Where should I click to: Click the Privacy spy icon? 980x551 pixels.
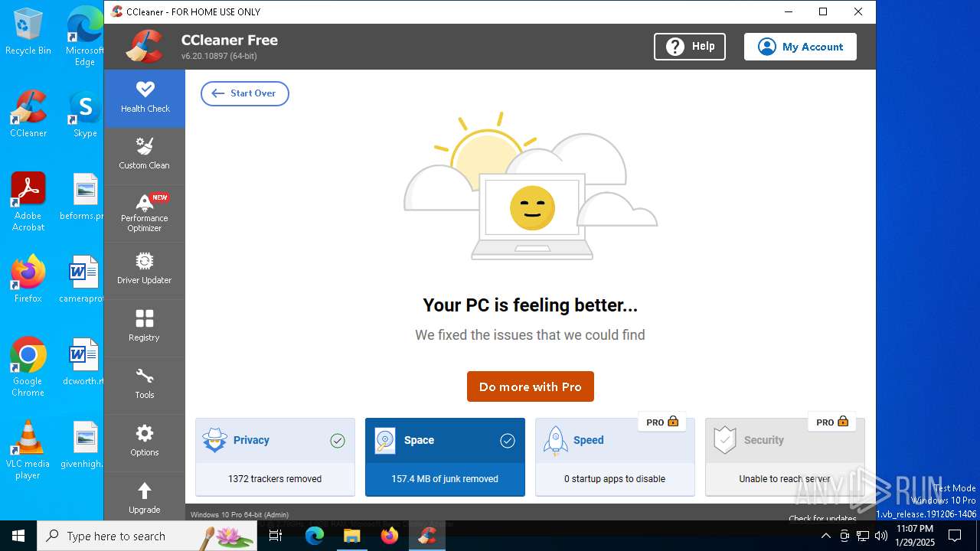214,441
